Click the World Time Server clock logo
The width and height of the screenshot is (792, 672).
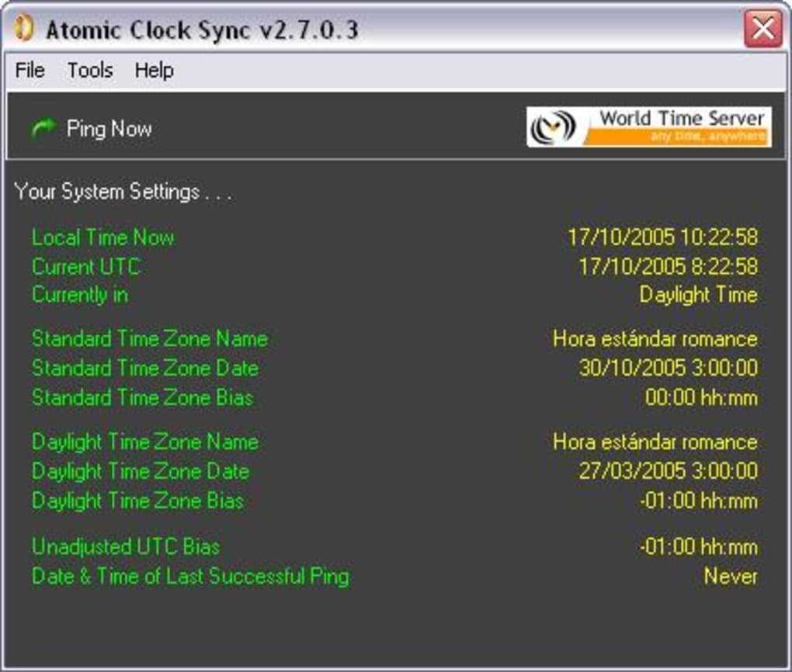[x=554, y=128]
